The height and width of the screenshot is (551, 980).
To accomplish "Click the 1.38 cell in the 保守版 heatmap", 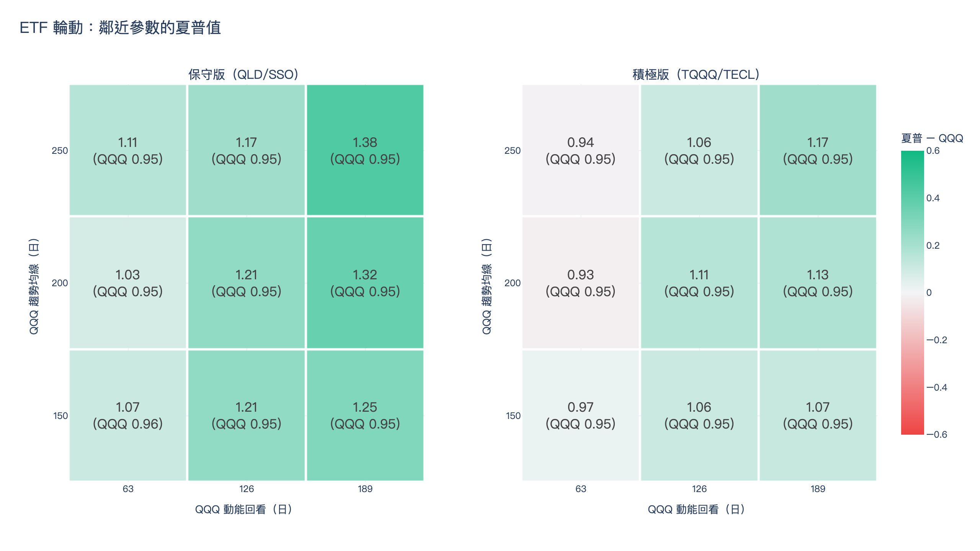I will pyautogui.click(x=365, y=150).
